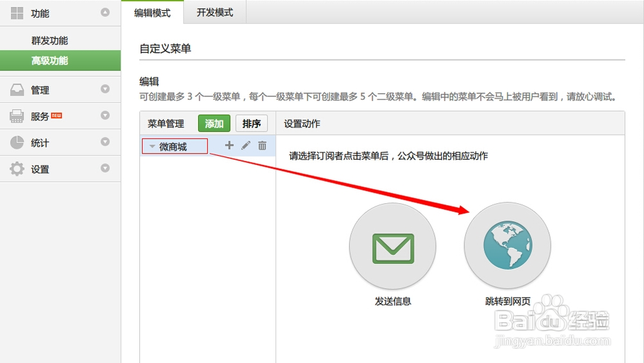
Task: Open the 统计 sidebar heading
Action: click(60, 142)
